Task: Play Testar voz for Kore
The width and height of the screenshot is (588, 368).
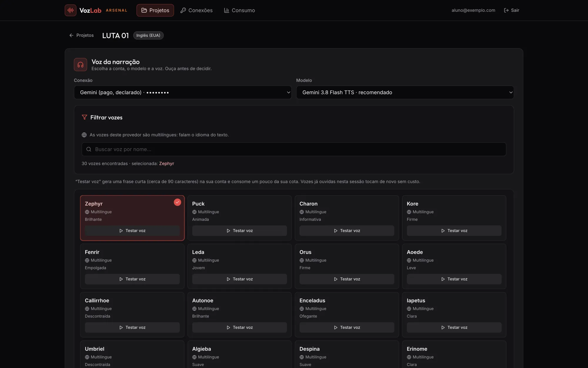Action: [x=454, y=231]
